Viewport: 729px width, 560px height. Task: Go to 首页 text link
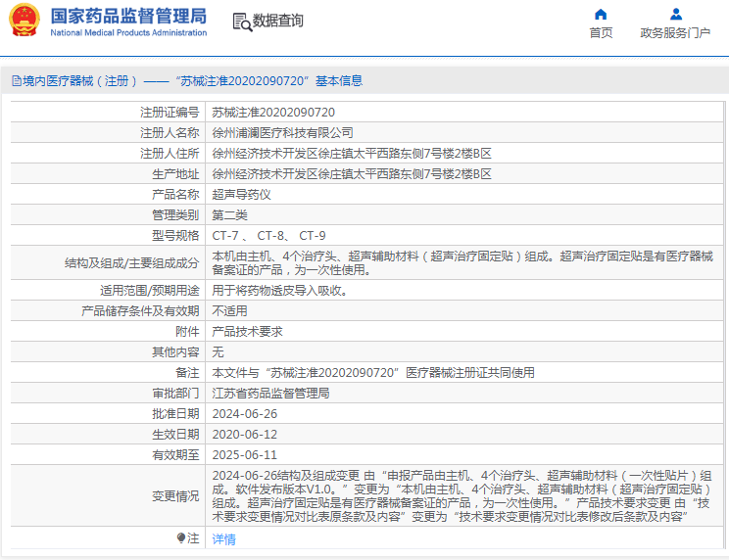click(601, 33)
